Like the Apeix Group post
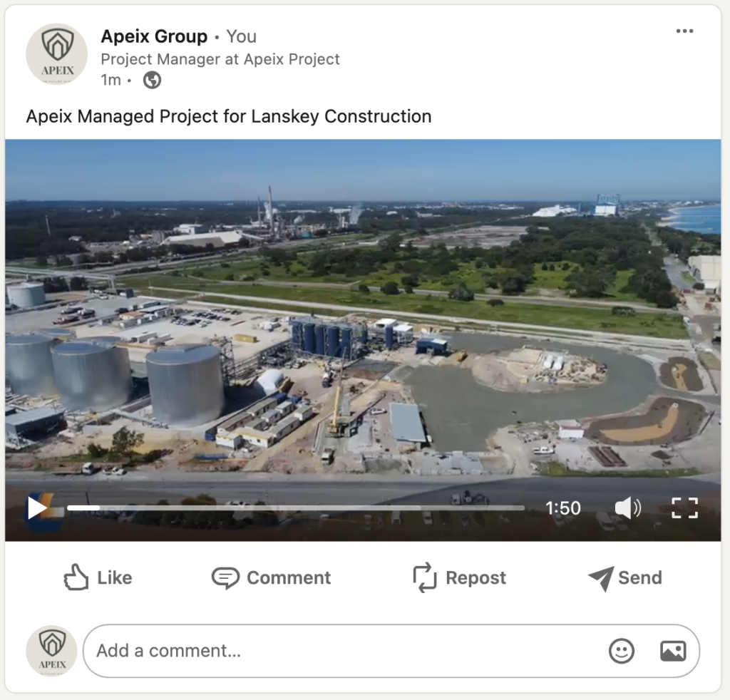Viewport: 730px width, 700px height. click(x=98, y=577)
